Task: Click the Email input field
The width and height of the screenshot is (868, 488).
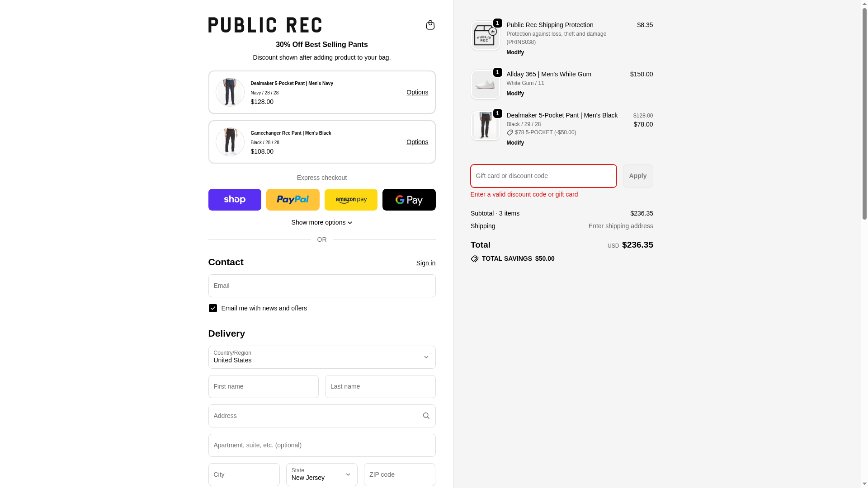Action: 321,286
